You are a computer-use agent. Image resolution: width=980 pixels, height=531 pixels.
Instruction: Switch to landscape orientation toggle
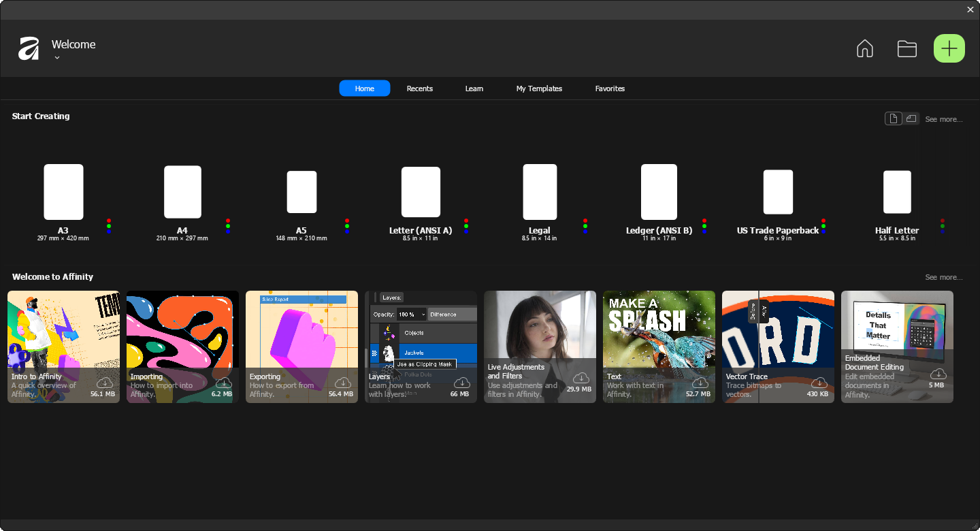[x=911, y=118]
